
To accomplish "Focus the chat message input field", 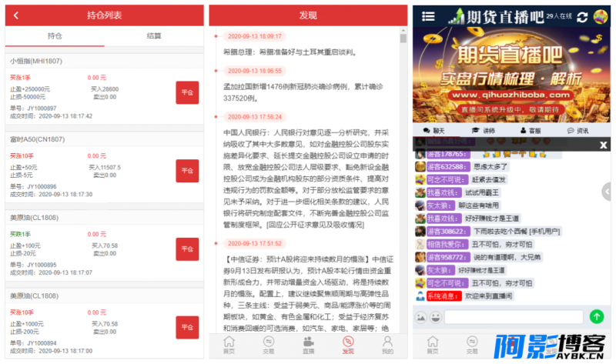I will pos(514,317).
